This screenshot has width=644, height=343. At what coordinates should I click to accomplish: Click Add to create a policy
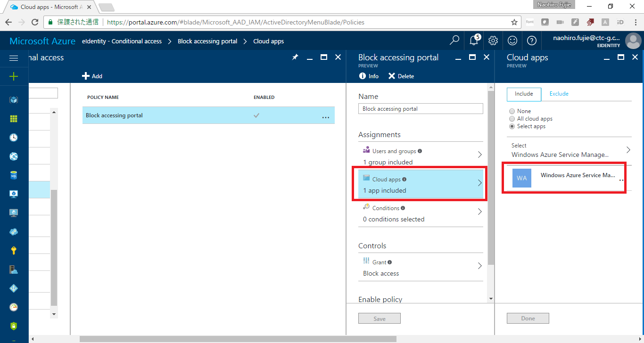tap(92, 76)
